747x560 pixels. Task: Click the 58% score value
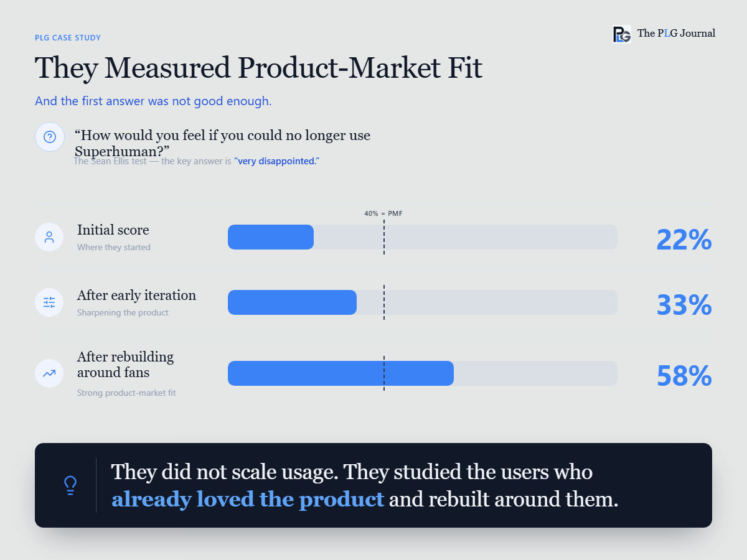coord(684,376)
